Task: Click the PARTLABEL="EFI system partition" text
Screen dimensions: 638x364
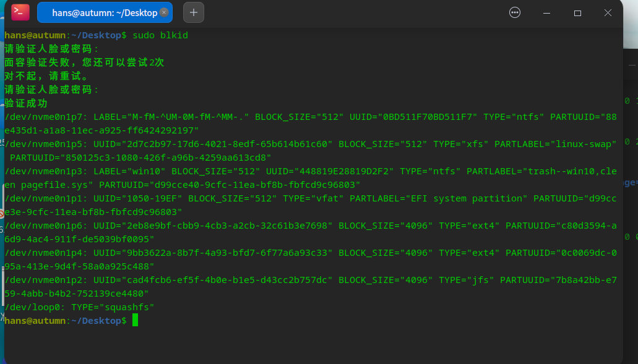Action: point(438,198)
